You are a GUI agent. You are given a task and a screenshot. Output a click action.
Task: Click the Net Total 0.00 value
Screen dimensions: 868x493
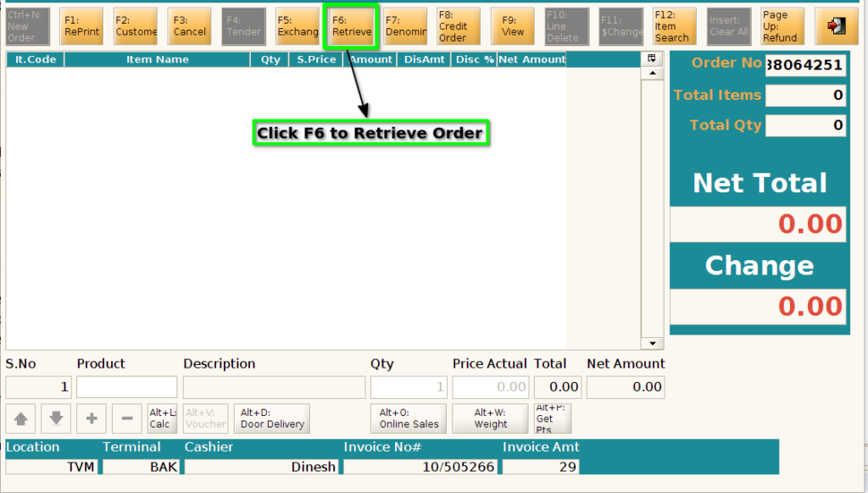coord(758,224)
